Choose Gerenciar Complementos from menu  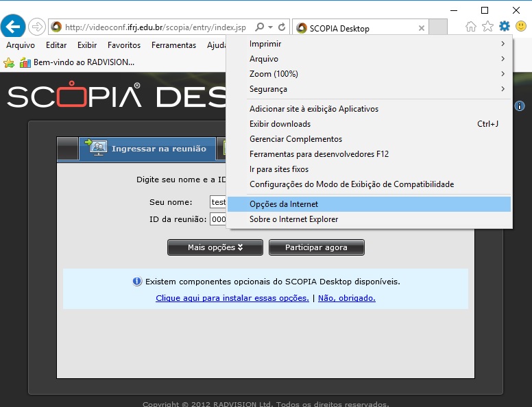(295, 139)
